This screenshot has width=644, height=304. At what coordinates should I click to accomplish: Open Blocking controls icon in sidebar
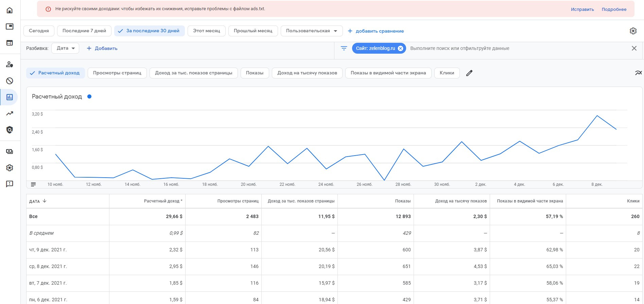click(10, 81)
